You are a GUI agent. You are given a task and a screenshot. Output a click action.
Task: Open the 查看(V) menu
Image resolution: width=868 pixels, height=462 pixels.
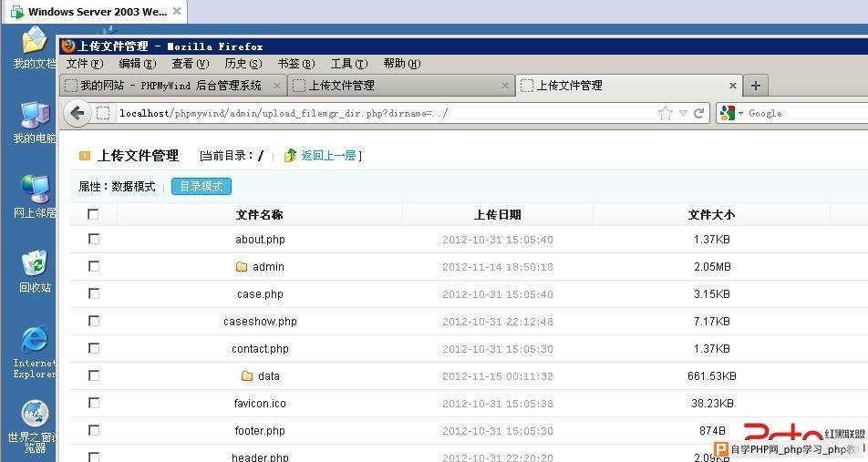(191, 64)
